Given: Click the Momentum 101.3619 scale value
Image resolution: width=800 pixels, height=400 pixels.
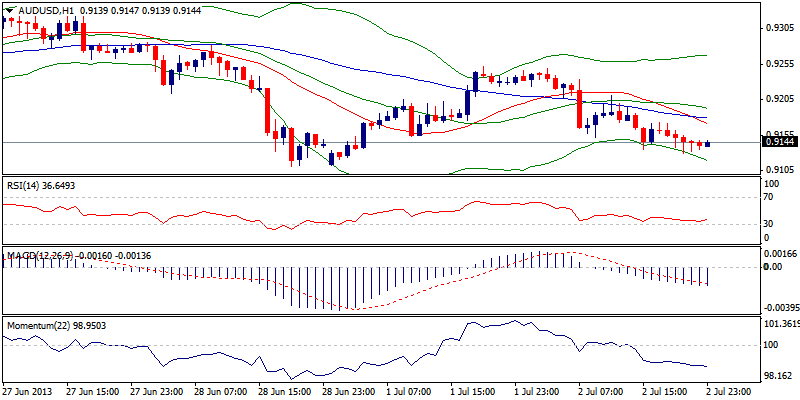Looking at the screenshot, I should (x=779, y=324).
